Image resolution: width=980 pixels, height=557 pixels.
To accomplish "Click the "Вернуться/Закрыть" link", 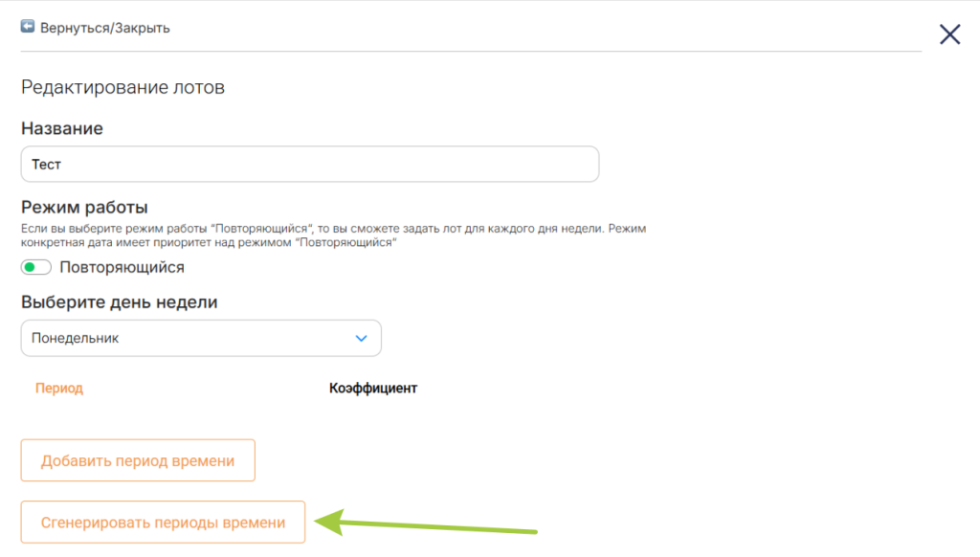I will (105, 28).
